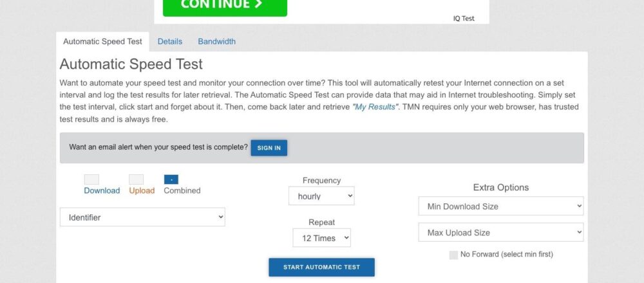Select the Combined test type box

tap(171, 179)
